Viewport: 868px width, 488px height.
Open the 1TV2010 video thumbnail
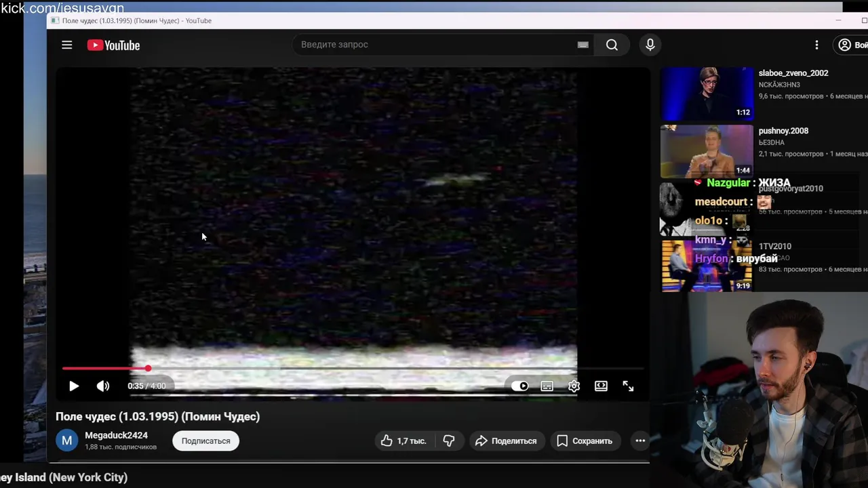pyautogui.click(x=707, y=265)
